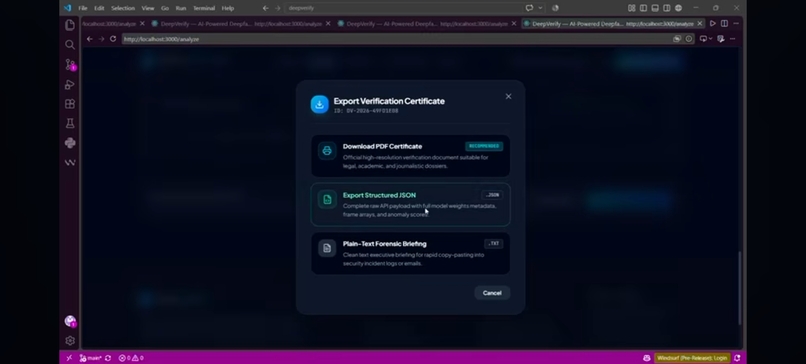Click the document icon beside Plain-Text Forensic Briefing
Screen dimensions: 806x364
point(327,248)
